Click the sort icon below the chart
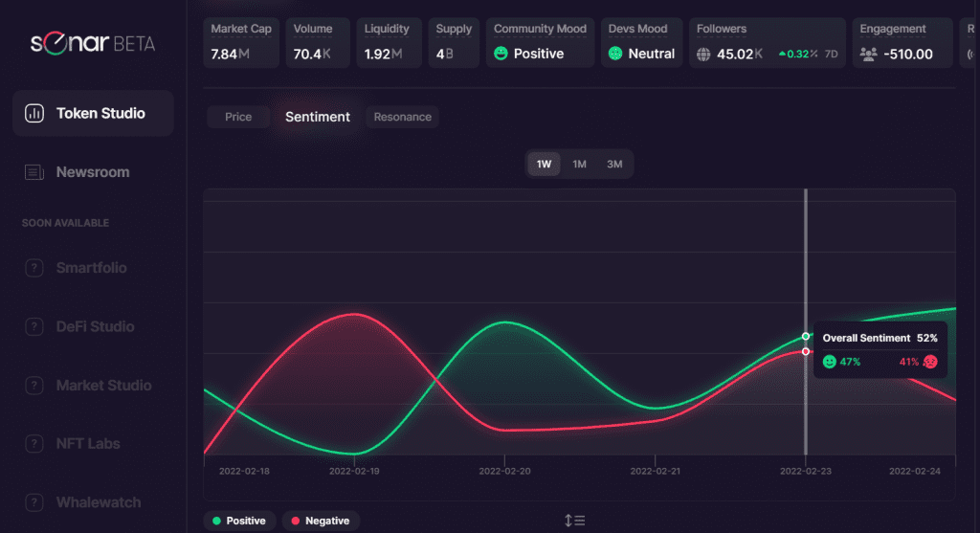The image size is (980, 533). pyautogui.click(x=574, y=521)
